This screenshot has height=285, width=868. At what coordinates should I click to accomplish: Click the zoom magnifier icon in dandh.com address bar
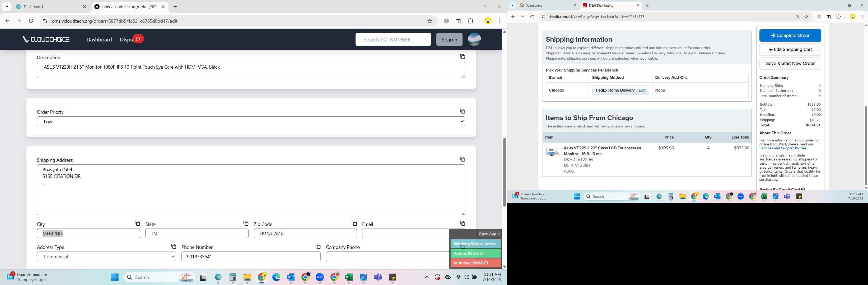point(797,16)
